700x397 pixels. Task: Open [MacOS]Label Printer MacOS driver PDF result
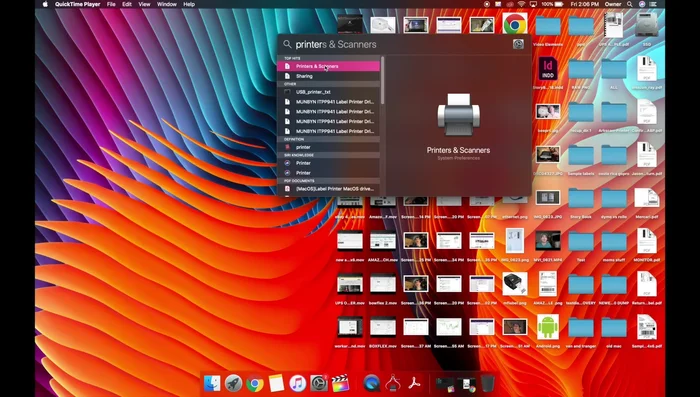click(x=329, y=189)
